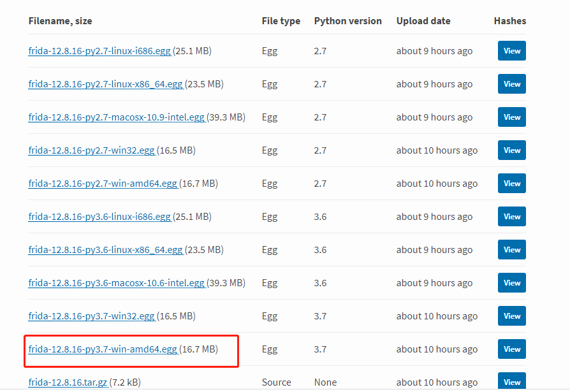Image resolution: width=570 pixels, height=392 pixels.
Task: Open frida-12.8.16-py3.6-macosx-10.6-intel.egg link
Action: [116, 283]
